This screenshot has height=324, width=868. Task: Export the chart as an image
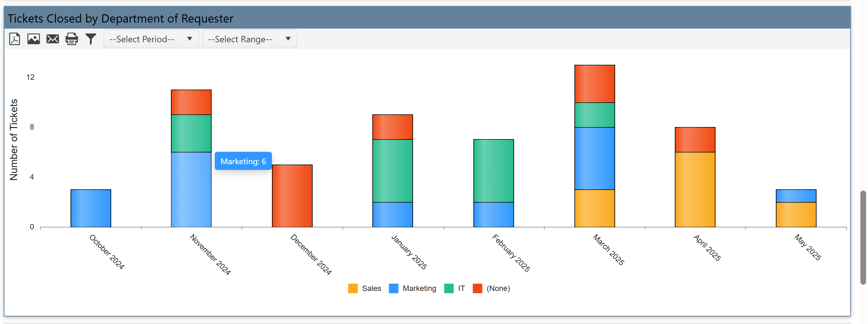tap(33, 39)
